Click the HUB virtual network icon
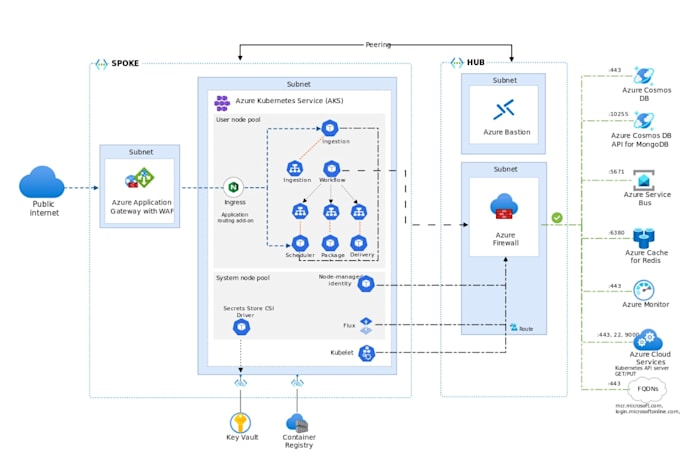The width and height of the screenshot is (680, 453). pos(457,63)
